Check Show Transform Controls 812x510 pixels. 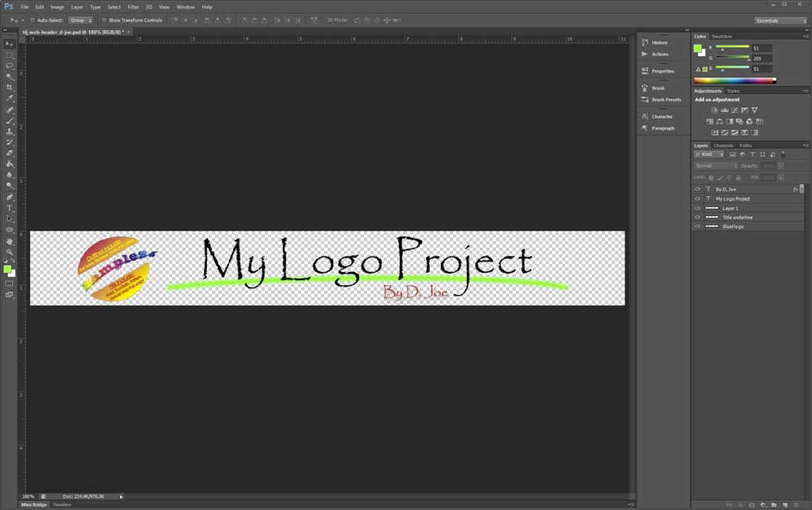click(103, 19)
